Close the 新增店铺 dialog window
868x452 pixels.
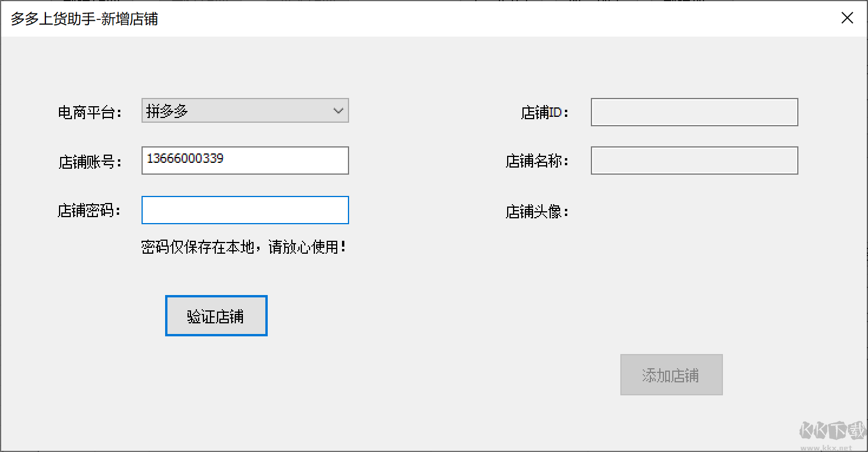(847, 18)
